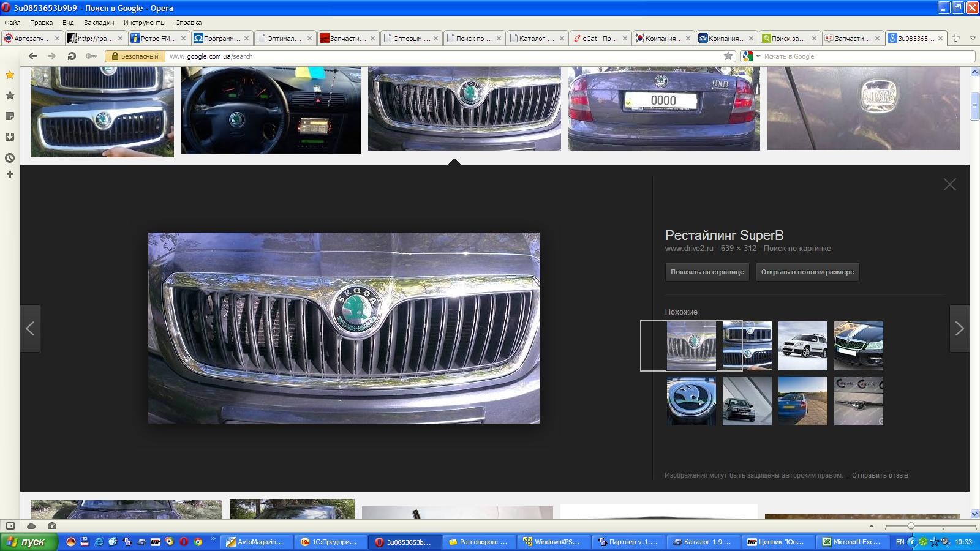Open the Downloads panel in sidebar

(9, 136)
